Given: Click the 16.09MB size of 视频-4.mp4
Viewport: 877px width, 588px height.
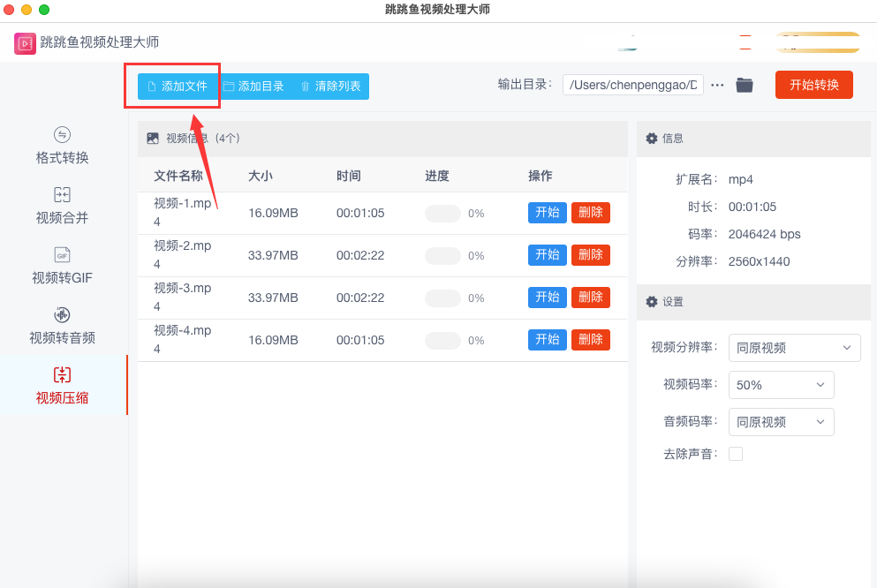Looking at the screenshot, I should 273,340.
